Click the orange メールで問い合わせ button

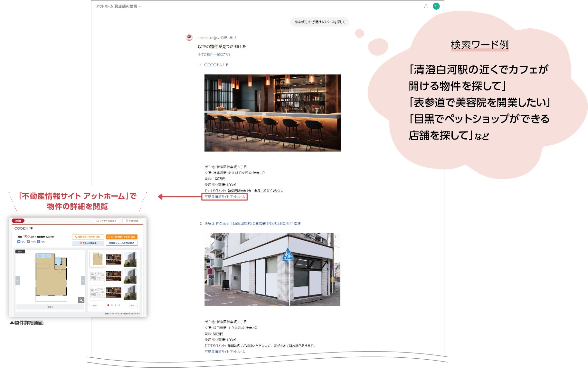[122, 237]
